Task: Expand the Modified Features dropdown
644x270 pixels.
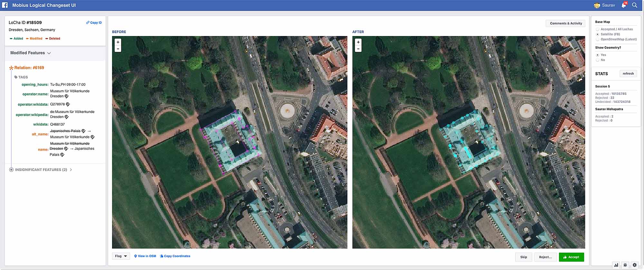Action: pyautogui.click(x=31, y=53)
